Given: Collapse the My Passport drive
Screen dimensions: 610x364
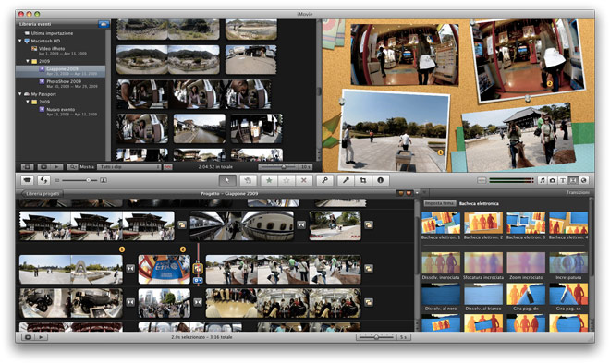Looking at the screenshot, I should (x=19, y=94).
